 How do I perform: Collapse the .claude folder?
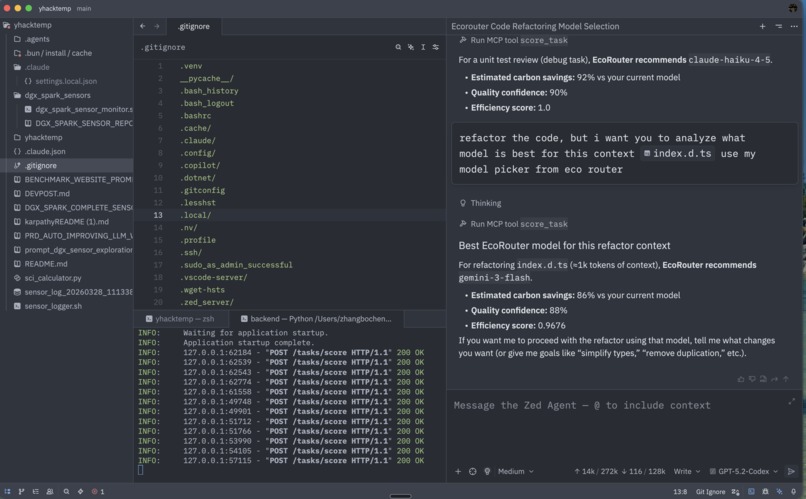pyautogui.click(x=37, y=67)
